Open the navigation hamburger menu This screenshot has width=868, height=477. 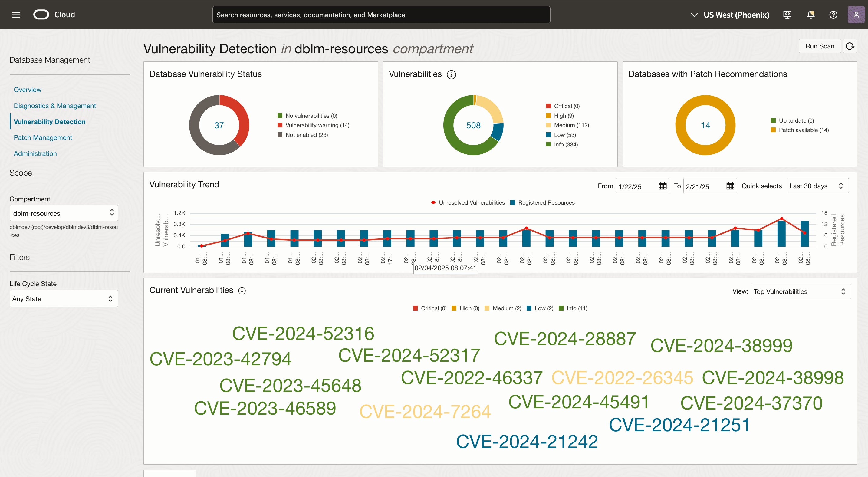click(16, 15)
